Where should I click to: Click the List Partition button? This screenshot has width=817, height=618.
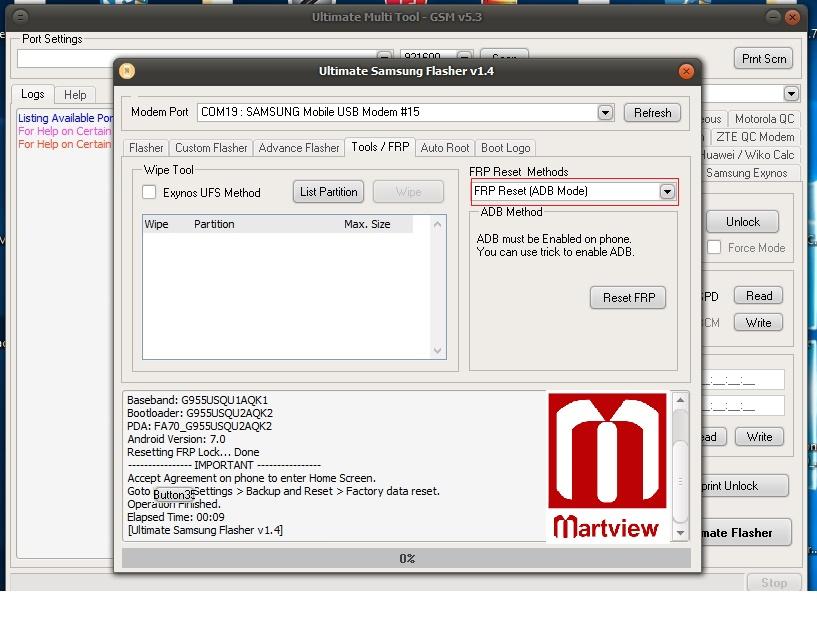click(x=329, y=192)
